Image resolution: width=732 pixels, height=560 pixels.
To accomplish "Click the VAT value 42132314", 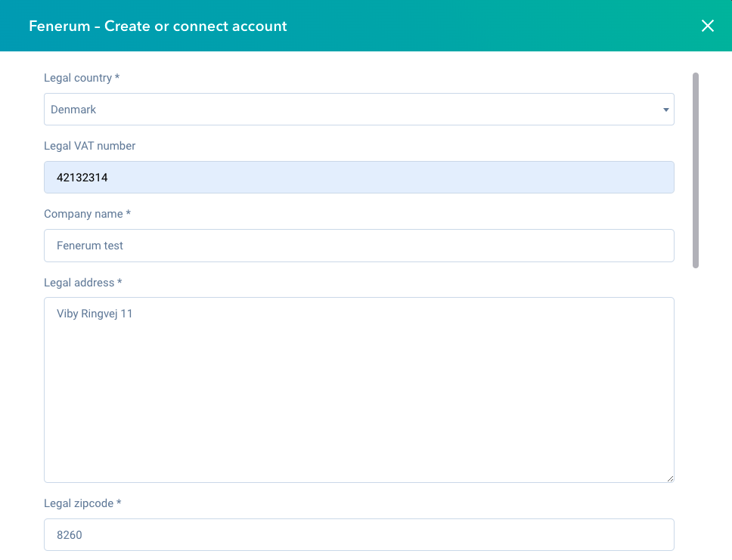I will pyautogui.click(x=82, y=178).
